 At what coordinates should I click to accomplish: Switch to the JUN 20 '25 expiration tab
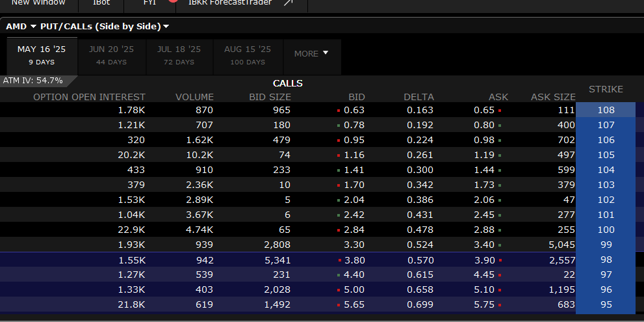click(111, 55)
